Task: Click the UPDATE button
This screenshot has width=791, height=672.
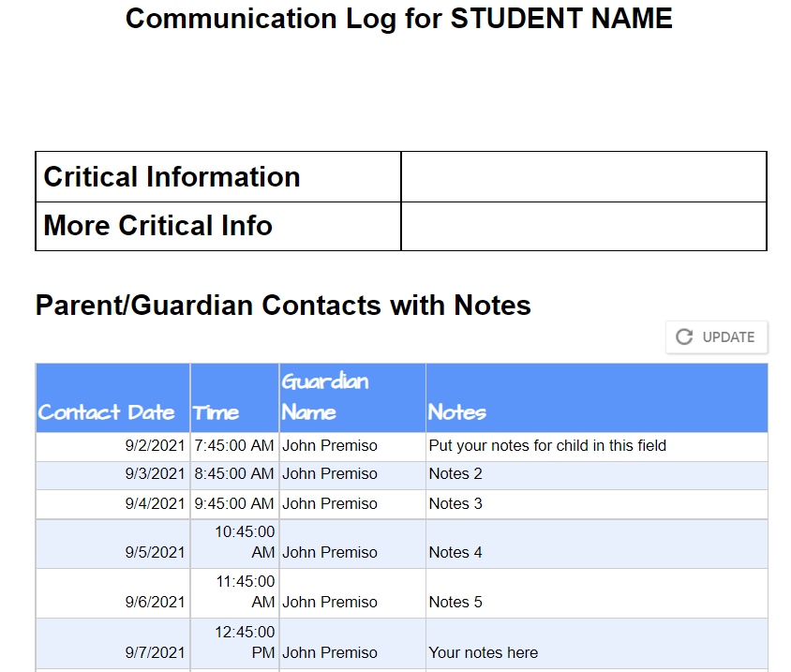Action: click(717, 337)
